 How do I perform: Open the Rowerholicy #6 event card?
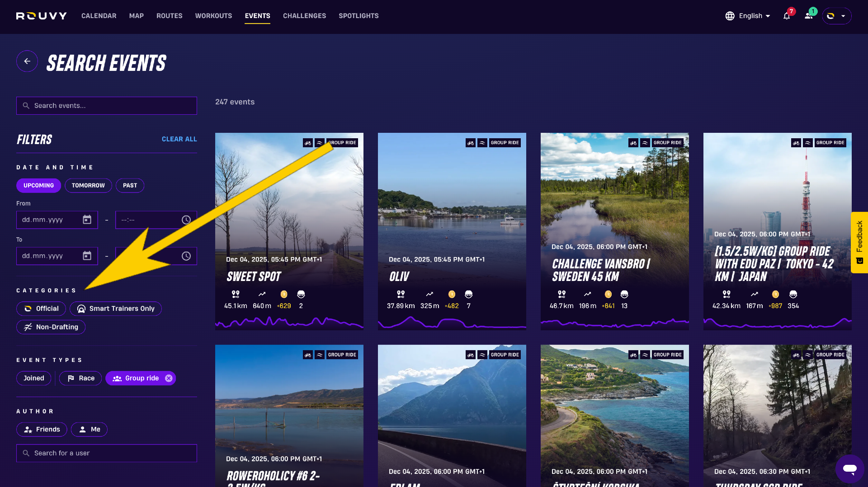[x=289, y=416]
